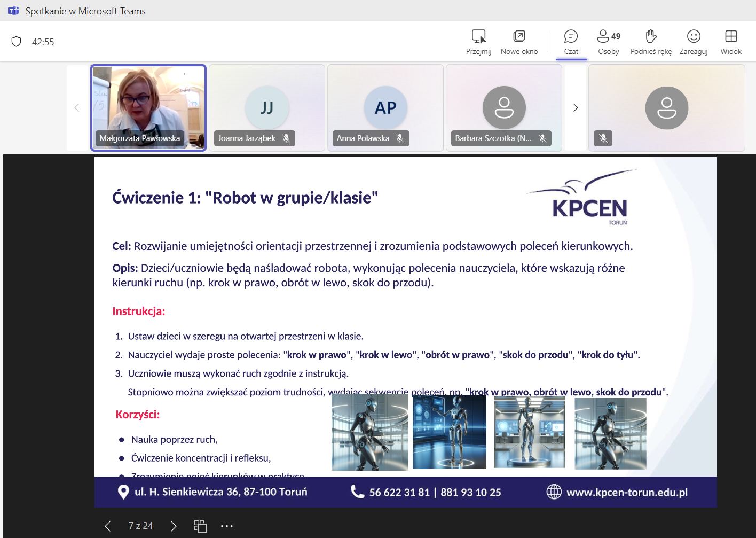The image size is (756, 538).
Task: Go to the previous slide
Action: [108, 526]
